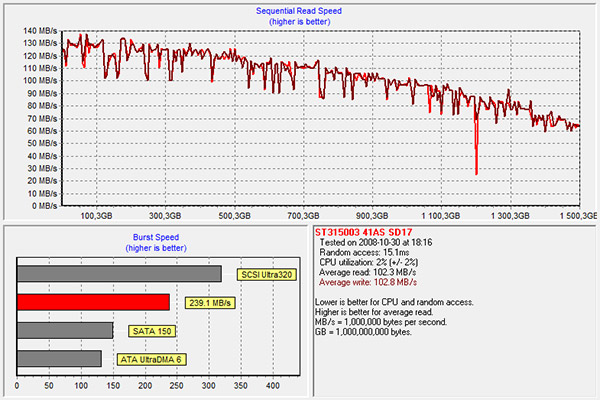This screenshot has height=400, width=600.
Task: Click the 70 MB/s axis label
Action: coord(42,118)
